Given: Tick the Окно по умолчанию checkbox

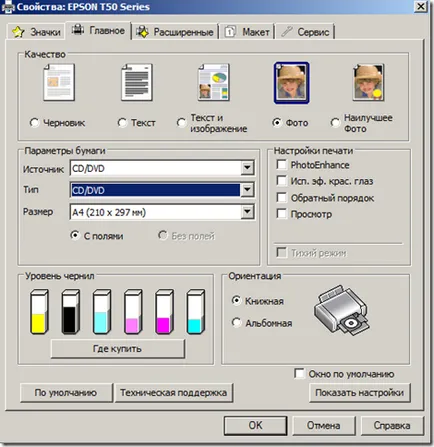Looking at the screenshot, I should pyautogui.click(x=299, y=373).
